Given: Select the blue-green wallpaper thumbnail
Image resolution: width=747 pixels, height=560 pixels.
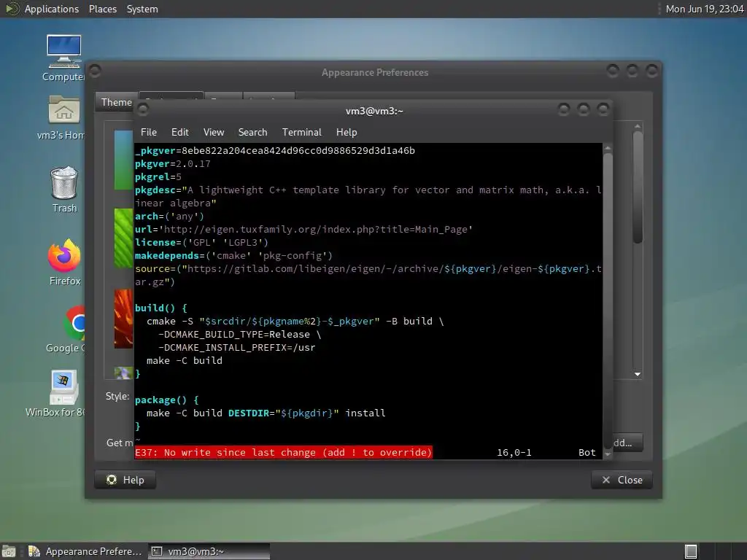Looking at the screenshot, I should (123, 160).
